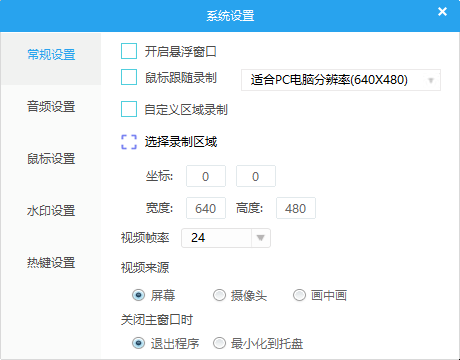Click the first 坐标 input field
Screen dimensions: 460x360
[206, 176]
